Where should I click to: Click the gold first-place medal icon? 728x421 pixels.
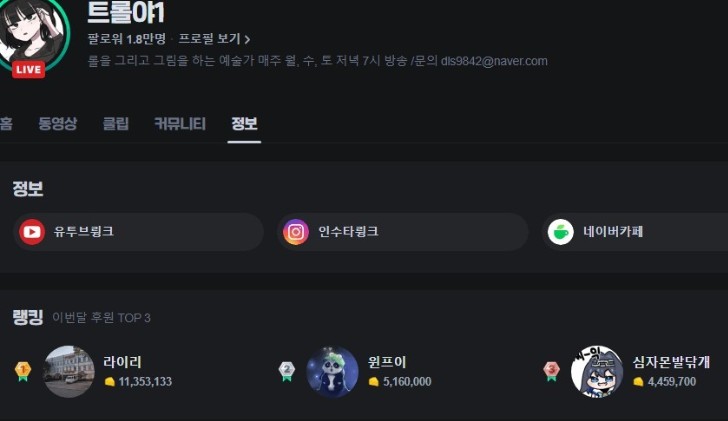[x=23, y=371]
